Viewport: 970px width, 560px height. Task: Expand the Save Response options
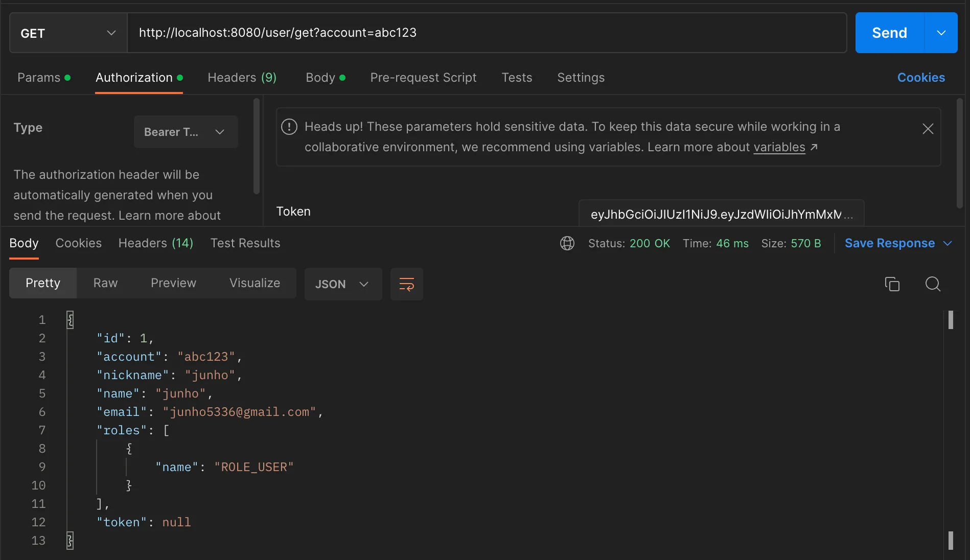[948, 243]
